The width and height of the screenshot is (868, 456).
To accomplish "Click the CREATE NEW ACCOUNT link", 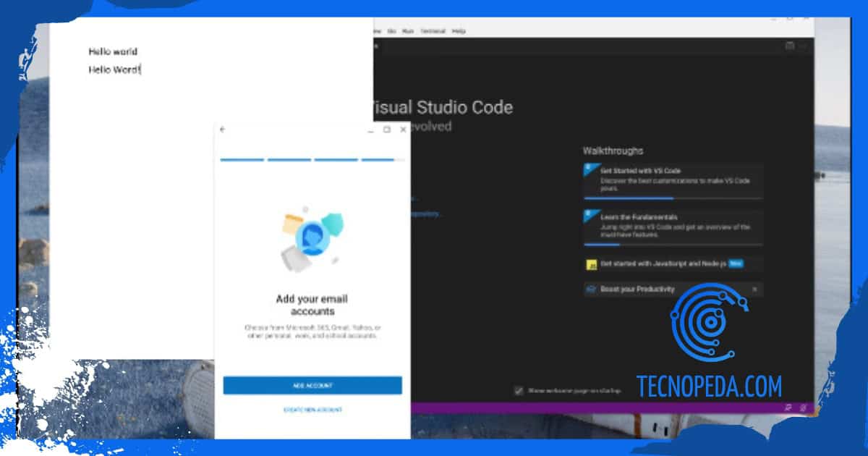I will coord(312,410).
